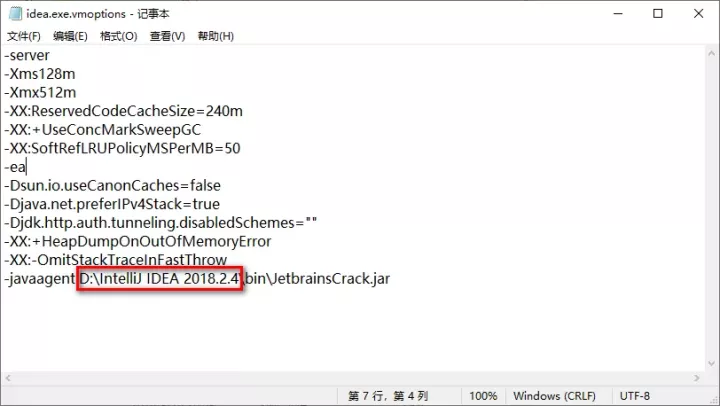Place cursor in the -Xmx512m line
Screen dimensions: 720x406
(40, 93)
